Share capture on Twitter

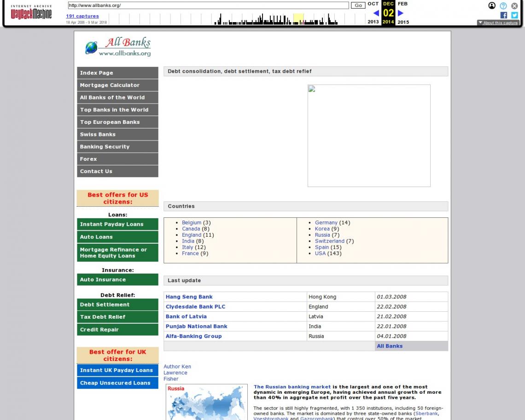pyautogui.click(x=514, y=15)
